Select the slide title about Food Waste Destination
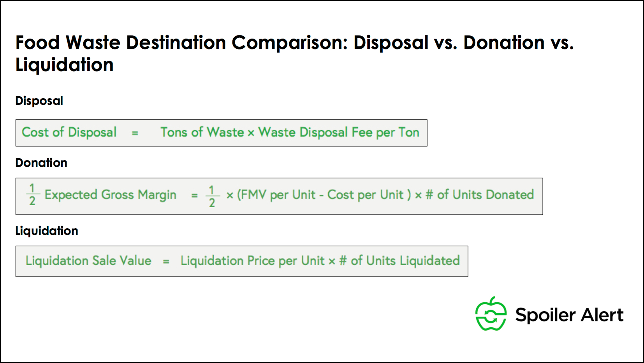The height and width of the screenshot is (363, 644). pos(294,53)
